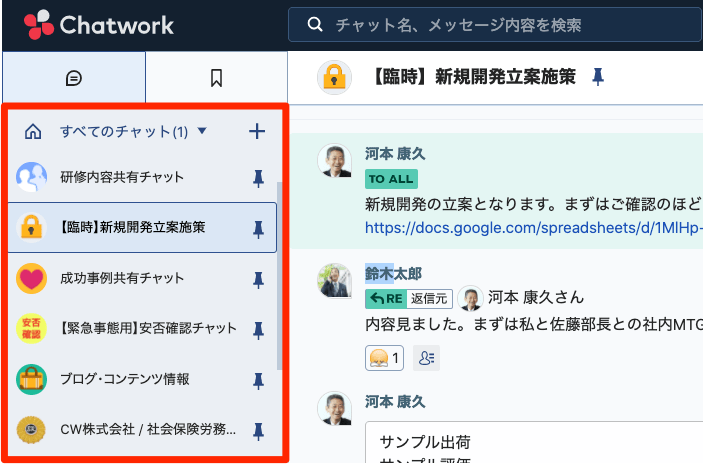
Task: Open ブログ・コンテンツ情報 chat
Action: click(x=125, y=379)
